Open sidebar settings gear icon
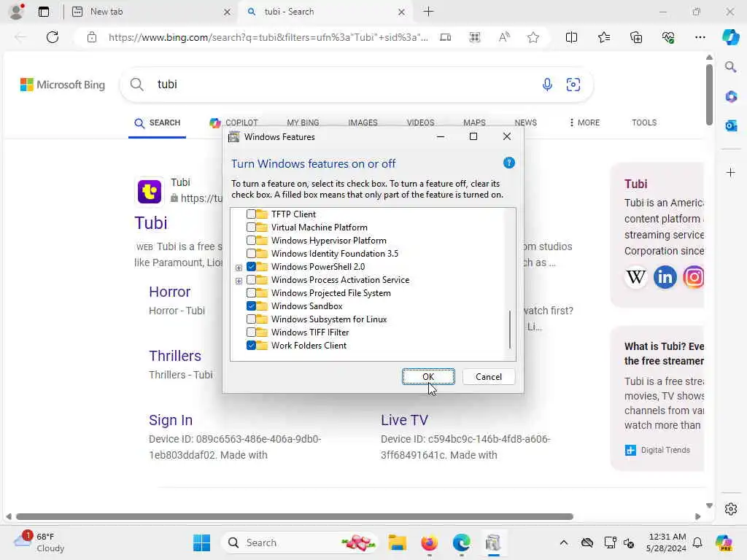The height and width of the screenshot is (560, 747). click(731, 509)
